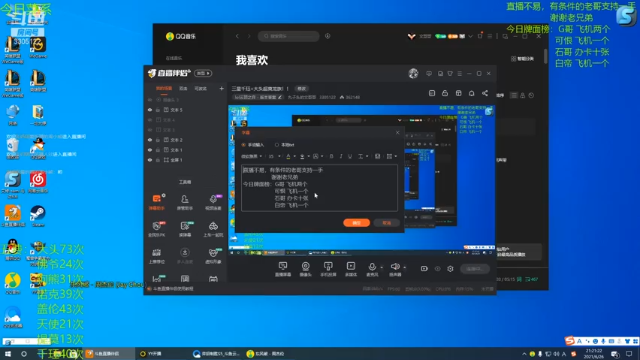Switch to the second scenes tab
Screen dimensions: 640x360
tap(183, 88)
